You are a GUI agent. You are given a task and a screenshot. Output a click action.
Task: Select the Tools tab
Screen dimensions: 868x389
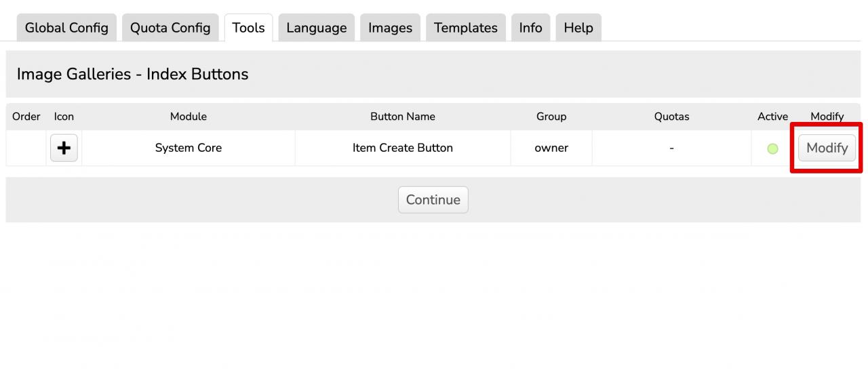click(x=248, y=28)
